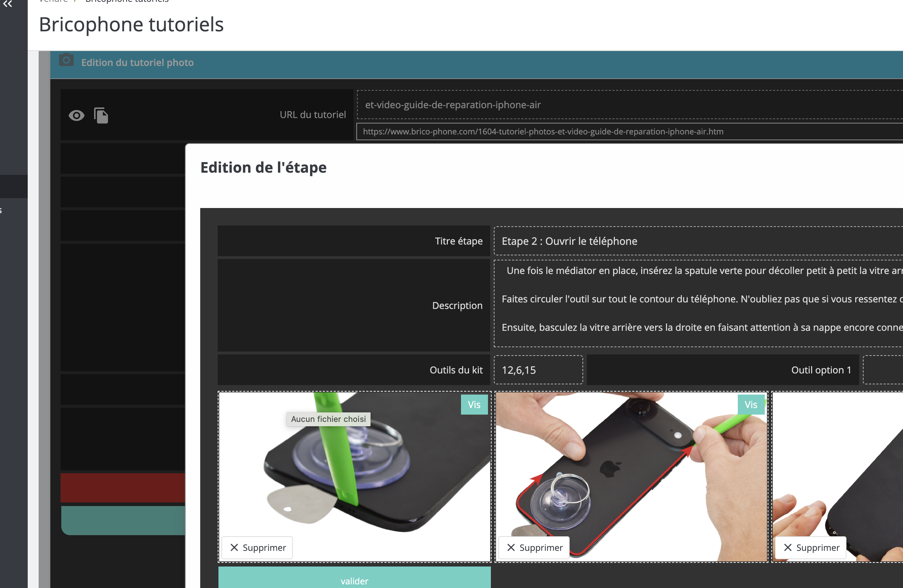Toggle tutorial visibility eye icon
The height and width of the screenshot is (588, 903).
tap(76, 115)
